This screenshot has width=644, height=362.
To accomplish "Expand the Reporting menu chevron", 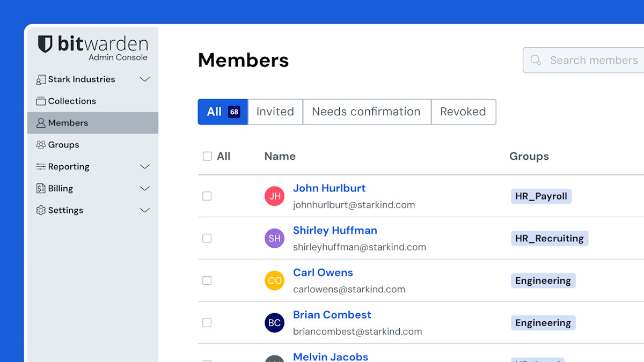I will tap(144, 167).
